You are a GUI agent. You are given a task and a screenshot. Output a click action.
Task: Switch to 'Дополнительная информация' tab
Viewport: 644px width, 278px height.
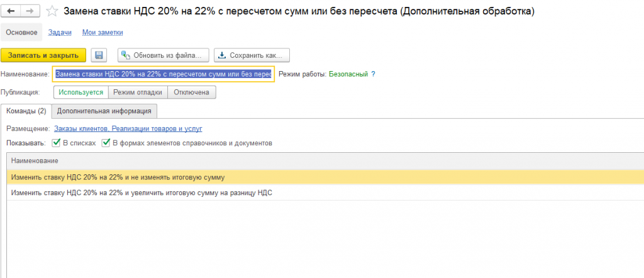tap(104, 111)
